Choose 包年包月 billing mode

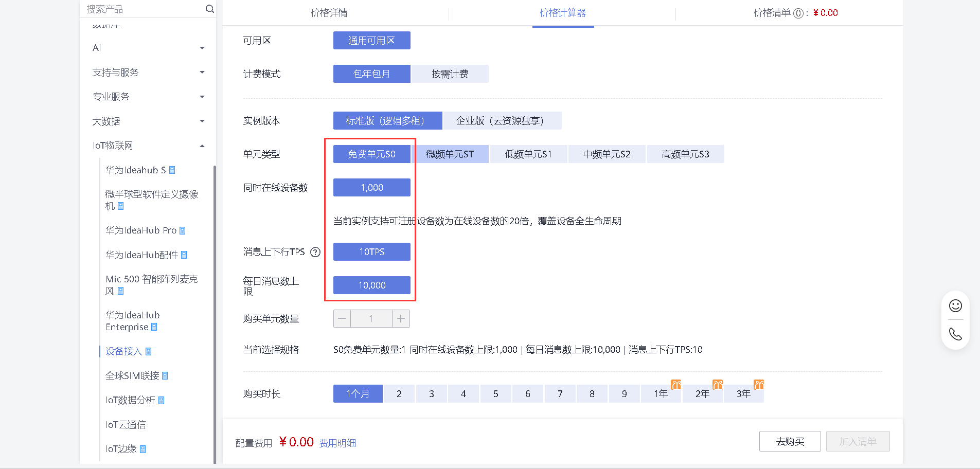pyautogui.click(x=372, y=74)
